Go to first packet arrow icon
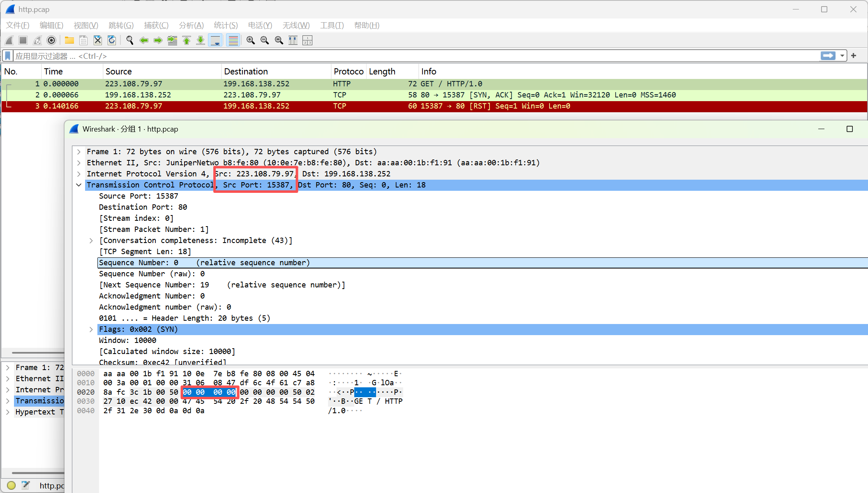868x493 pixels. (x=187, y=40)
